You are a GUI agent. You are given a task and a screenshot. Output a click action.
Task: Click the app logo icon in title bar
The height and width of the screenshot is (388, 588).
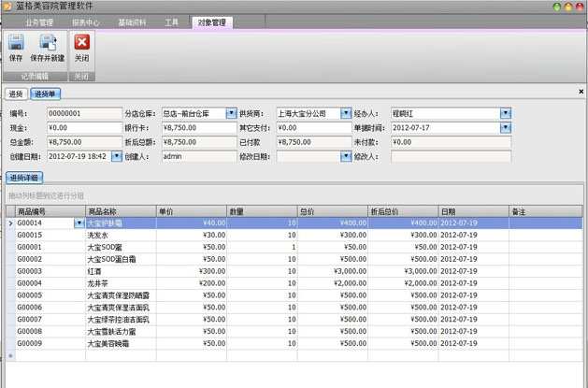[x=7, y=6]
